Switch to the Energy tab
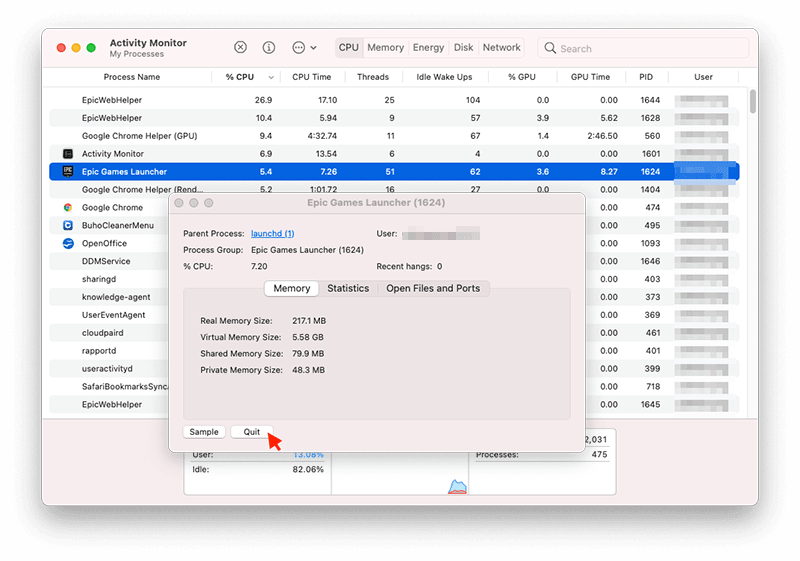 pyautogui.click(x=428, y=47)
